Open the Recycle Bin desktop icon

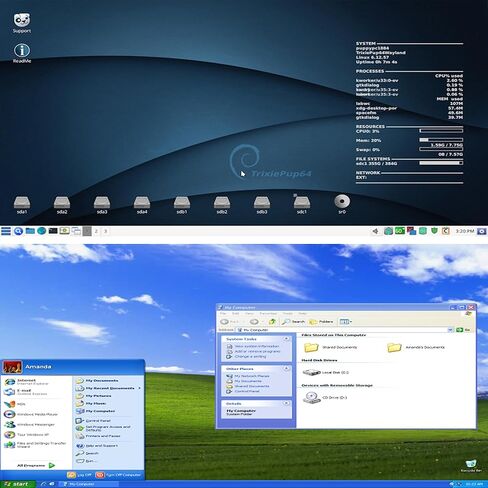(x=471, y=465)
